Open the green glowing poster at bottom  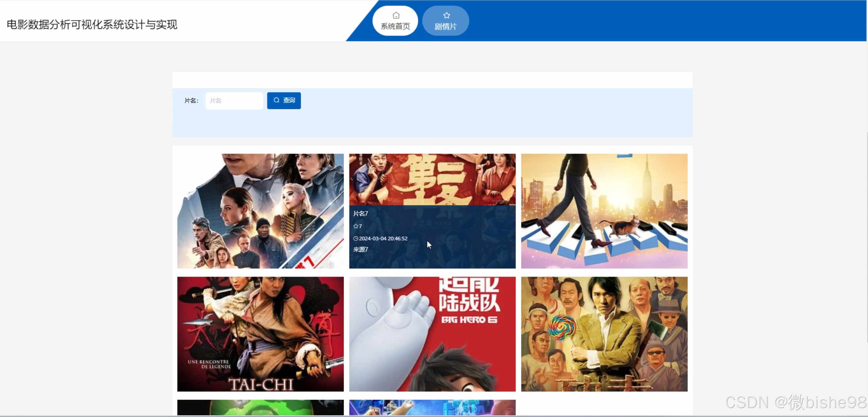260,407
